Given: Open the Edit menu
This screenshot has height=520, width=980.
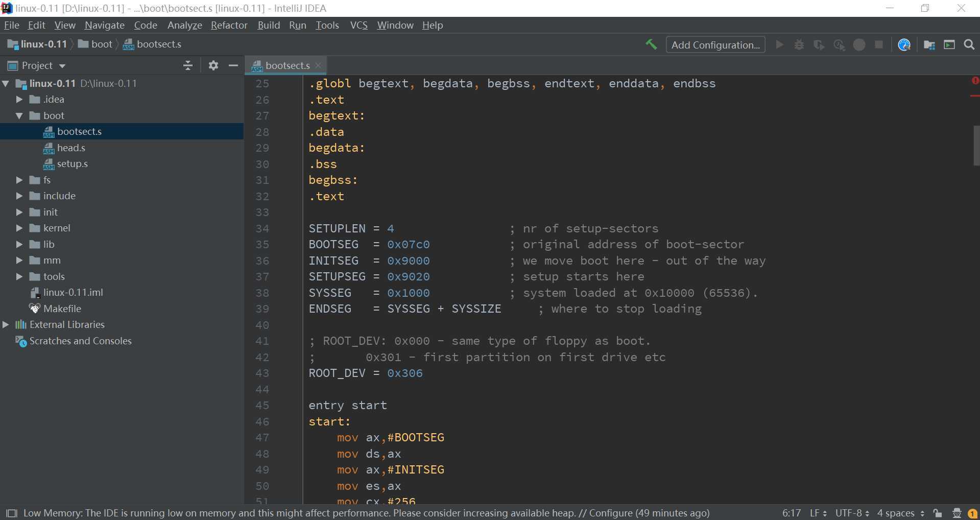Looking at the screenshot, I should coord(36,25).
